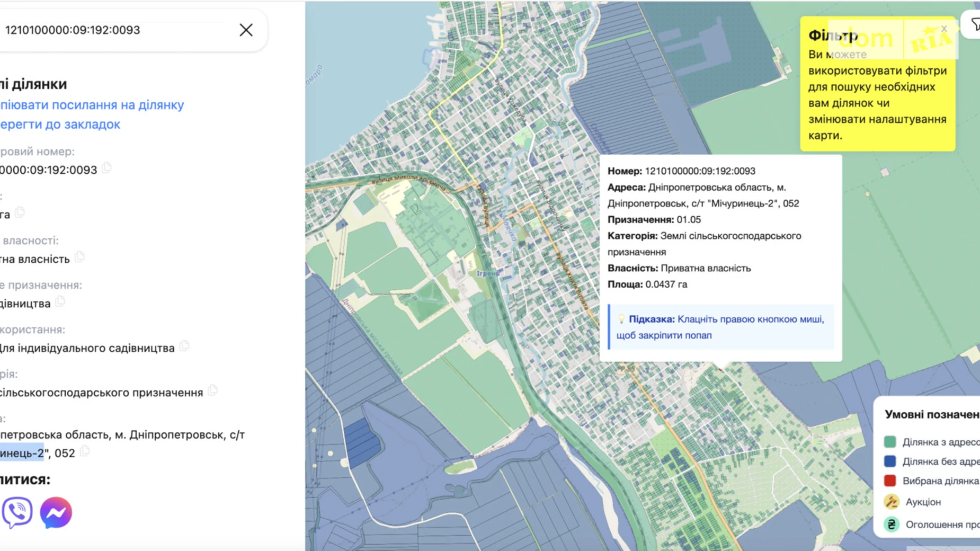Click the cadastral number search input
The image size is (980, 551).
117,30
